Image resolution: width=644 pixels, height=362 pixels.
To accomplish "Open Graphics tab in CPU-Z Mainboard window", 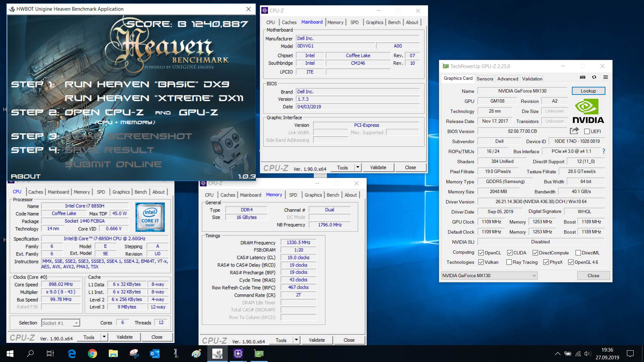I will 374,22.
